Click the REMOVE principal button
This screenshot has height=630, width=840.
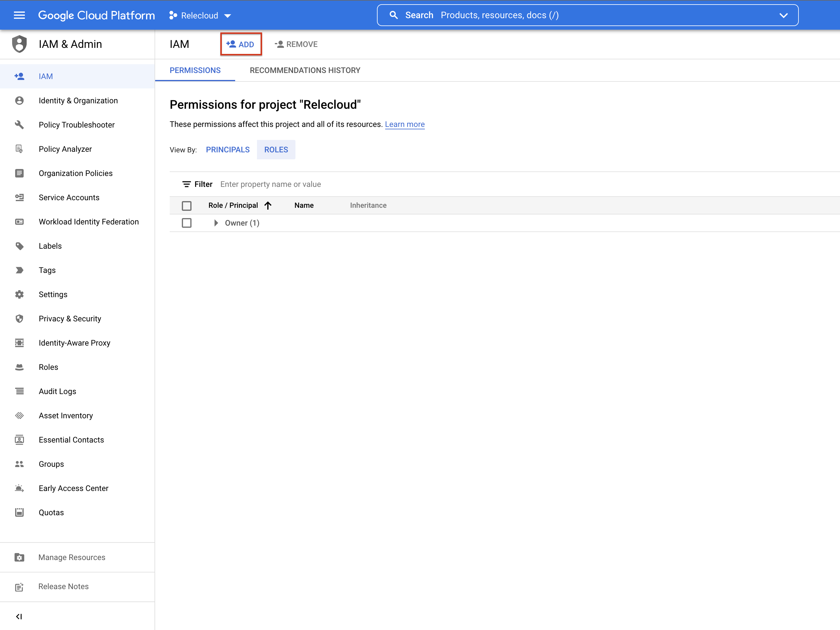(296, 45)
